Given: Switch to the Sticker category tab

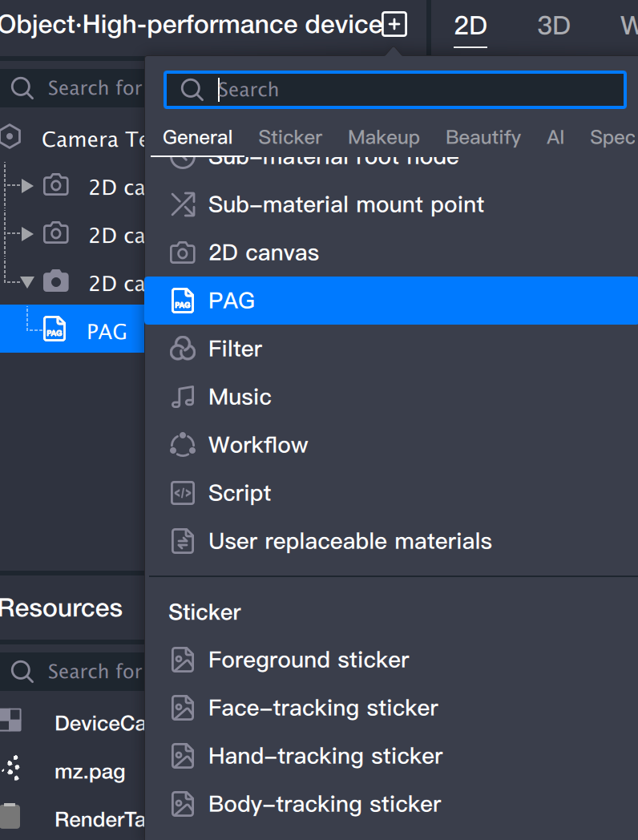Looking at the screenshot, I should pos(290,137).
